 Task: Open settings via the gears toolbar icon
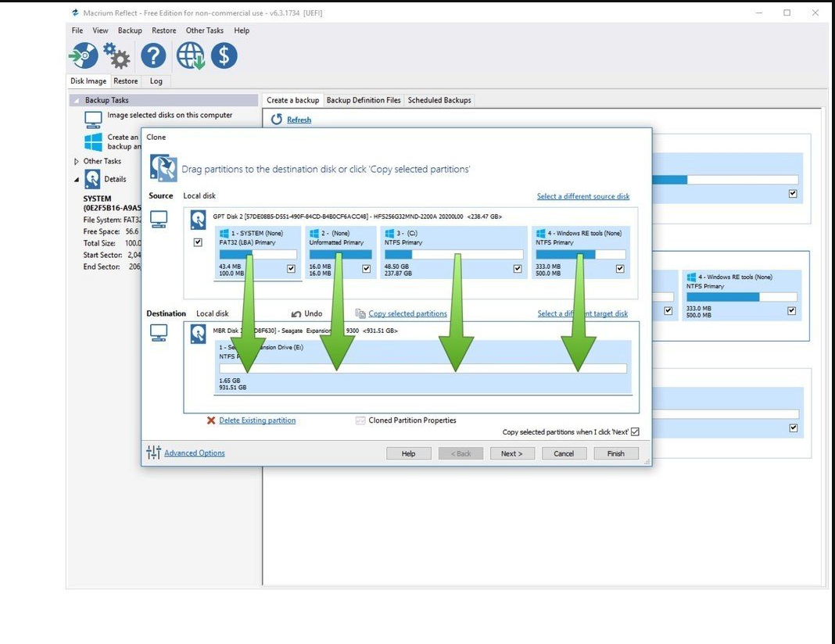116,56
